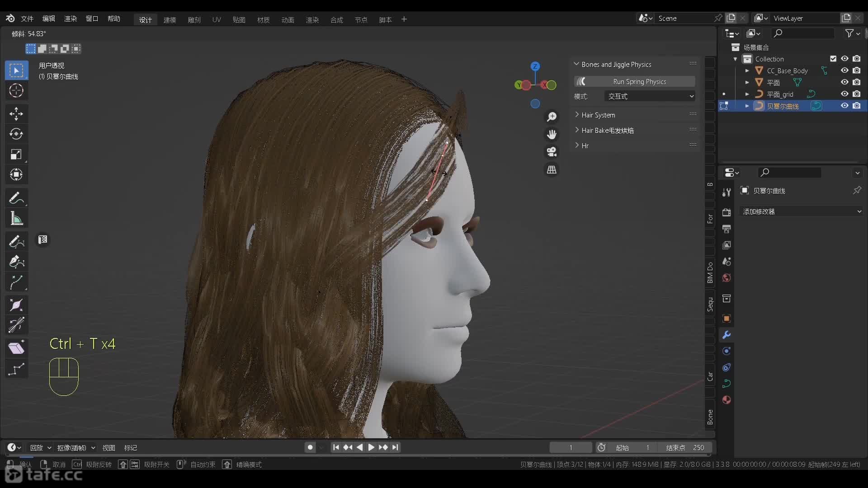The image size is (868, 488).
Task: Select the Select Box tool
Action: 16,70
